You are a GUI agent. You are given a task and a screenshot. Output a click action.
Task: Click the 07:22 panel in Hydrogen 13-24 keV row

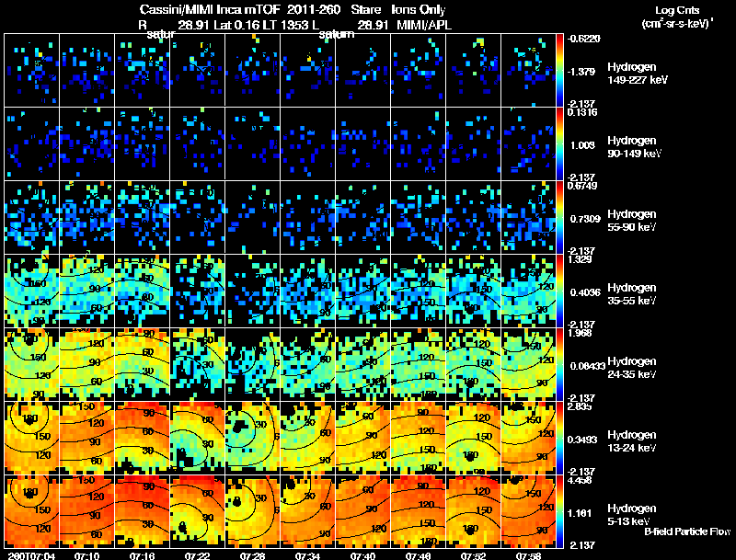coord(198,438)
